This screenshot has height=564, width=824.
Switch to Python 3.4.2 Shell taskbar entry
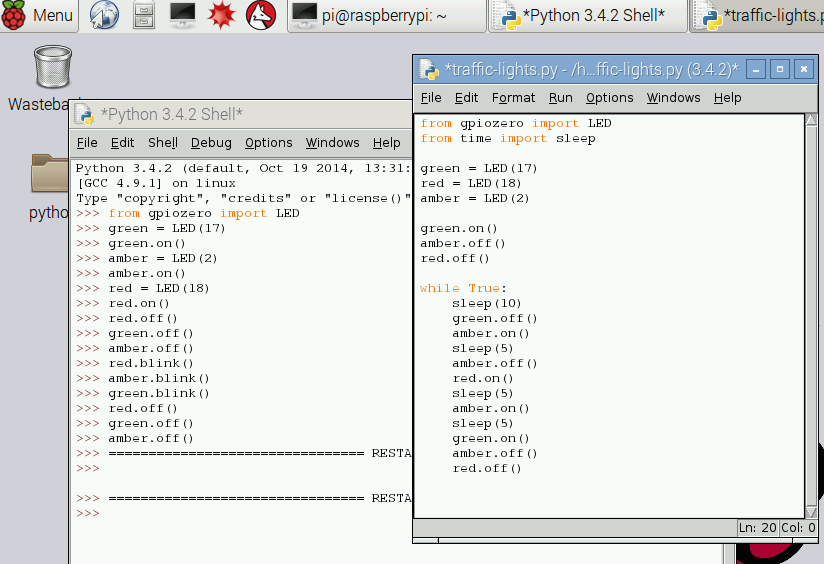point(587,15)
